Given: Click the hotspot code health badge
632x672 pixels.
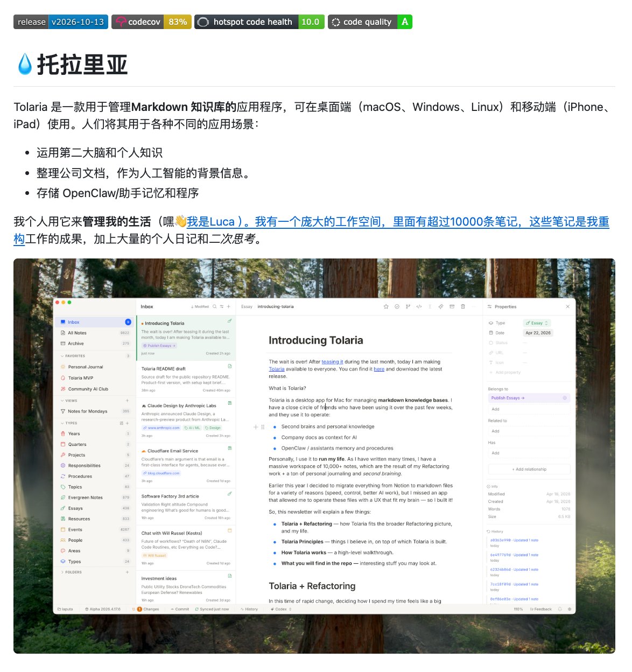Looking at the screenshot, I should pyautogui.click(x=259, y=22).
